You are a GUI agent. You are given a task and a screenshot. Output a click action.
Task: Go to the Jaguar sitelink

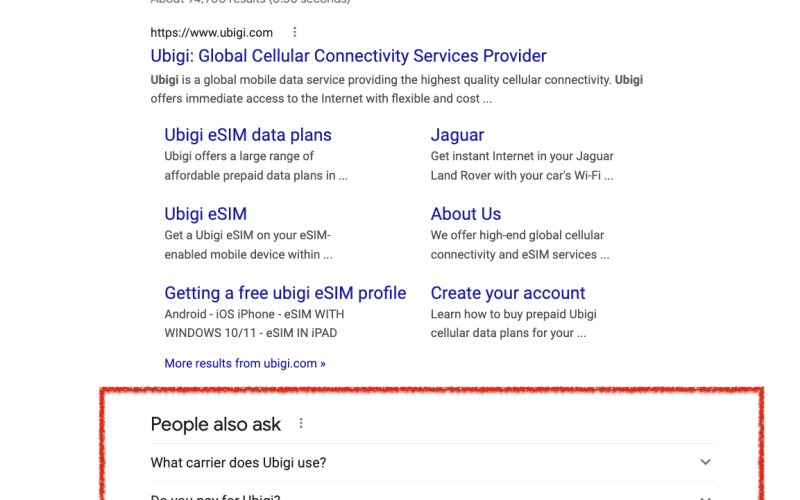pos(457,135)
